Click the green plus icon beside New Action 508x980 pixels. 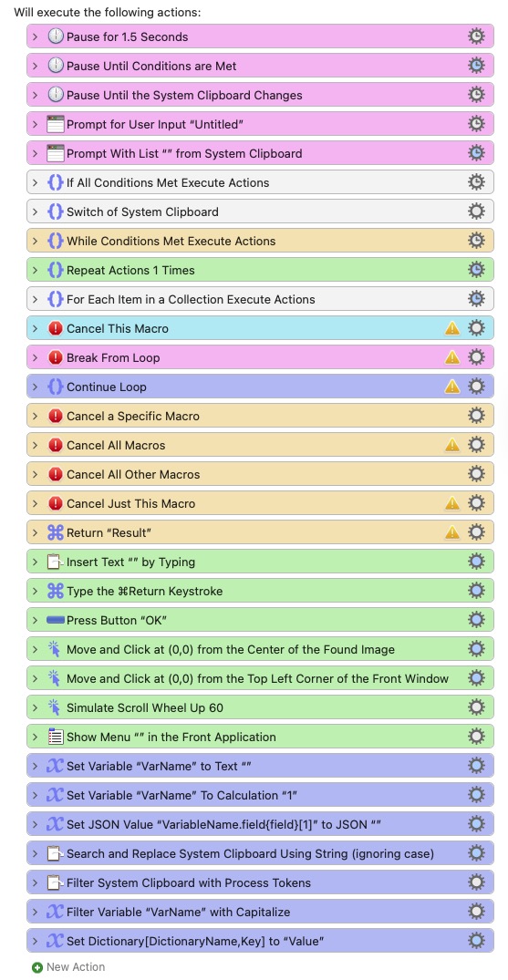tap(36, 967)
